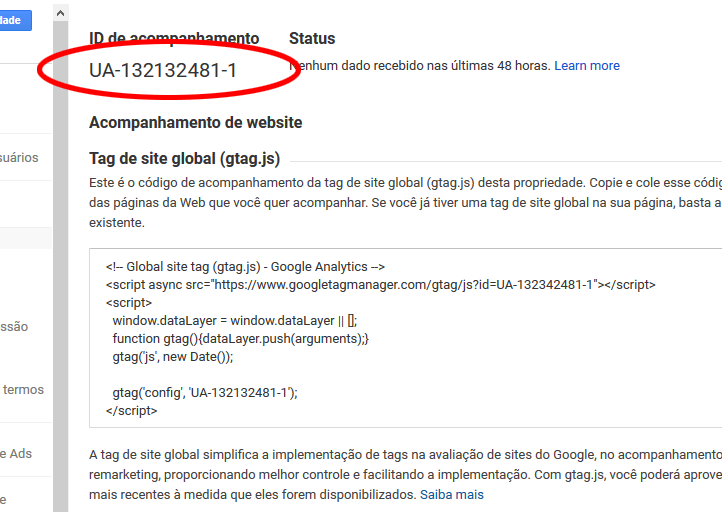
Task: Open the Saiba mais link
Action: coord(452,495)
